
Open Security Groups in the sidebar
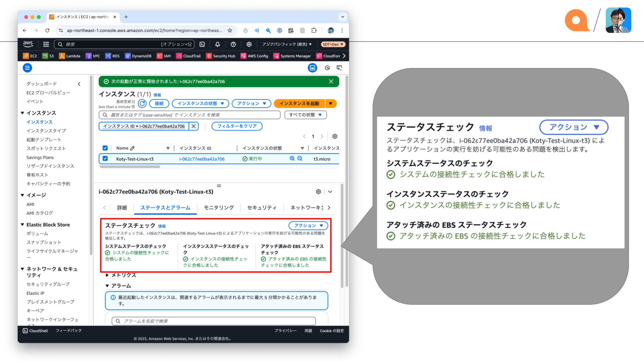(x=48, y=284)
